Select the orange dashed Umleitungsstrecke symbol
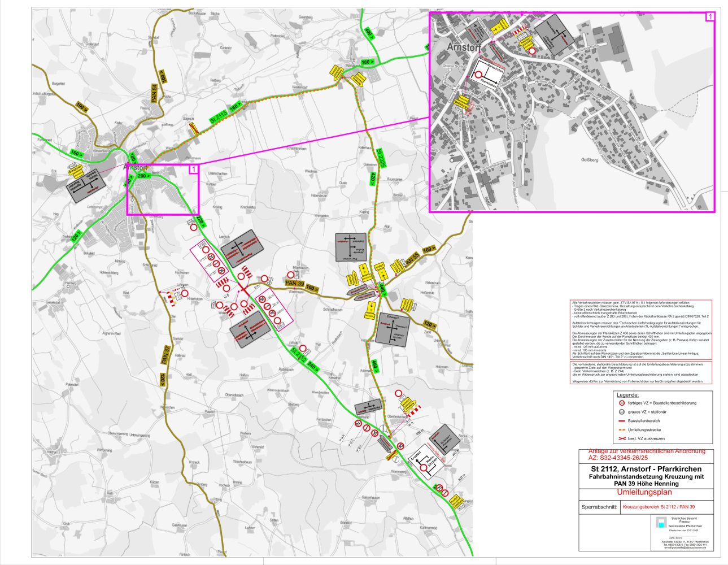Screen dimensions: 728x565 tap(621, 430)
